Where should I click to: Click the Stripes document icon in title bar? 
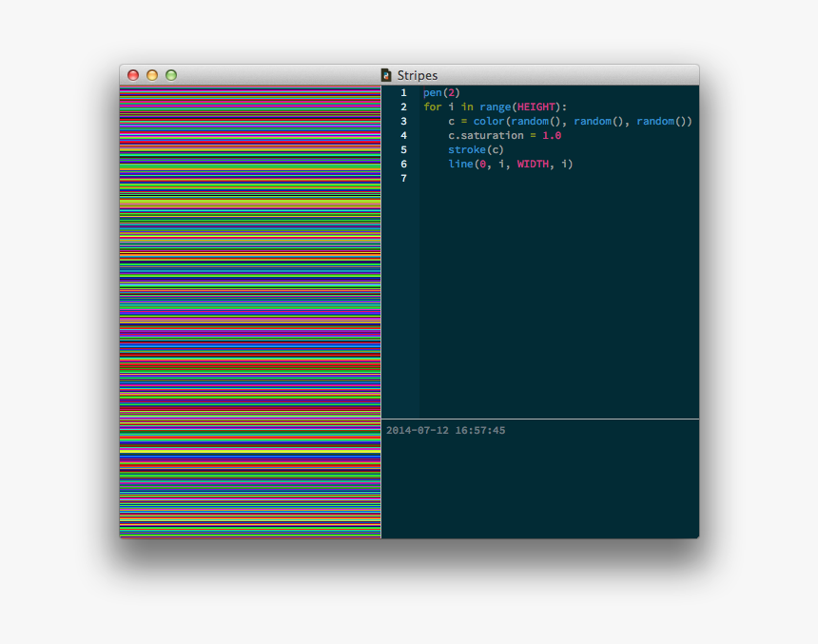386,75
